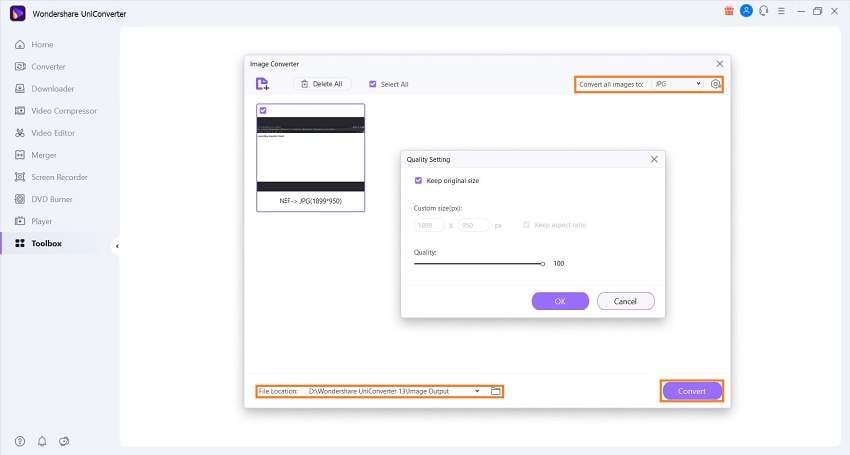Open the notifications bell icon

42,441
